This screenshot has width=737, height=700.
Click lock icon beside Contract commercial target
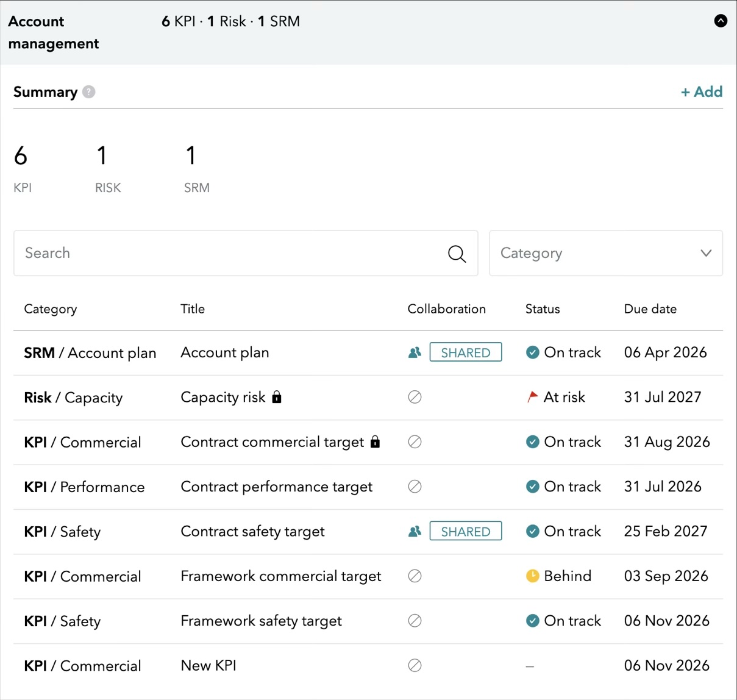tap(376, 441)
